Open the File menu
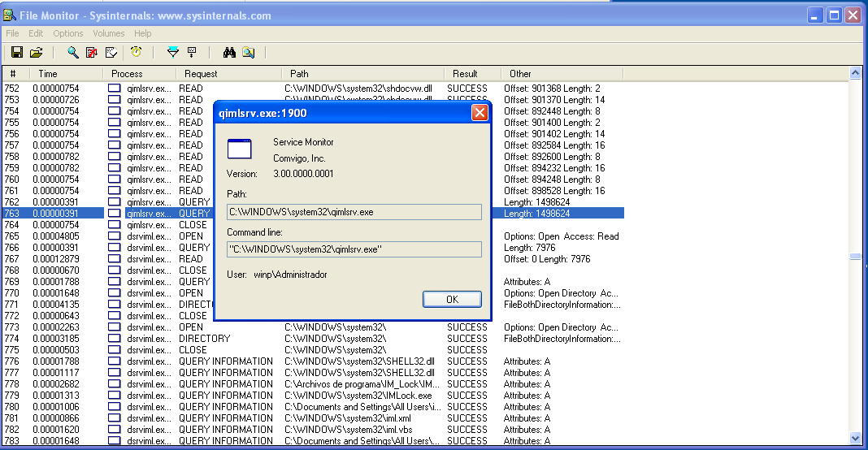Screen dimensions: 868x450 pyautogui.click(x=12, y=33)
